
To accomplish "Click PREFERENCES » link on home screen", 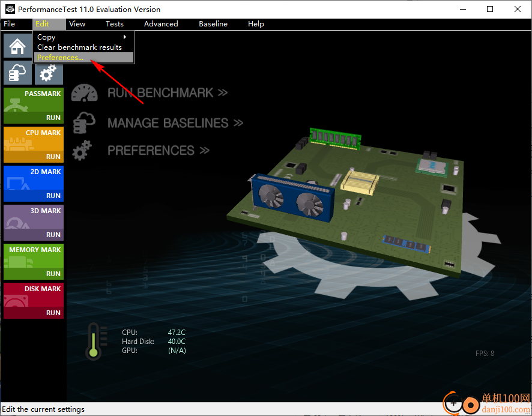I will 158,150.
